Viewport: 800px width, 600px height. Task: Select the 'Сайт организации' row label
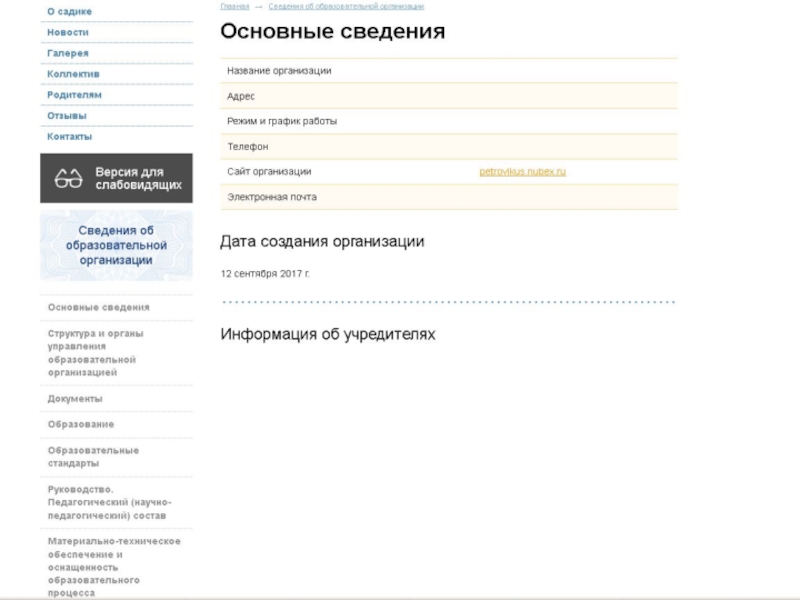pyautogui.click(x=269, y=171)
